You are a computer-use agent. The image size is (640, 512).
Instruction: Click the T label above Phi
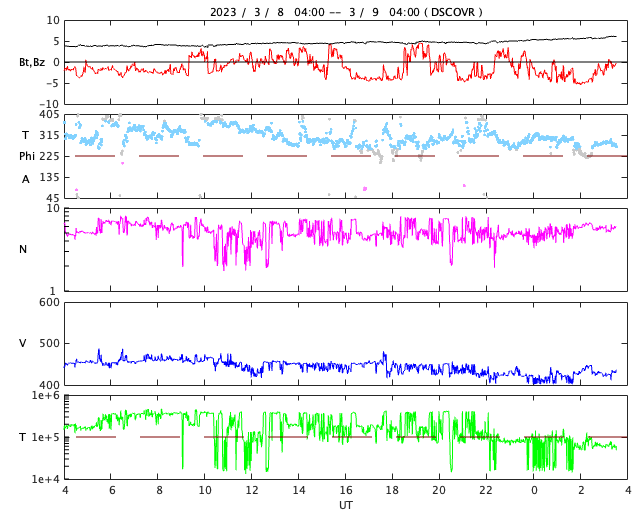pos(26,135)
